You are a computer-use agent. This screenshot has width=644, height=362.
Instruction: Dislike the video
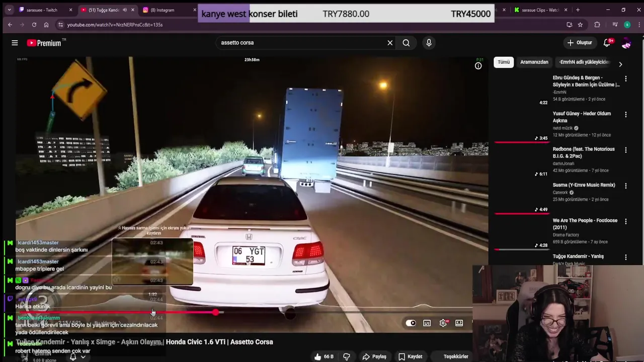(x=347, y=356)
